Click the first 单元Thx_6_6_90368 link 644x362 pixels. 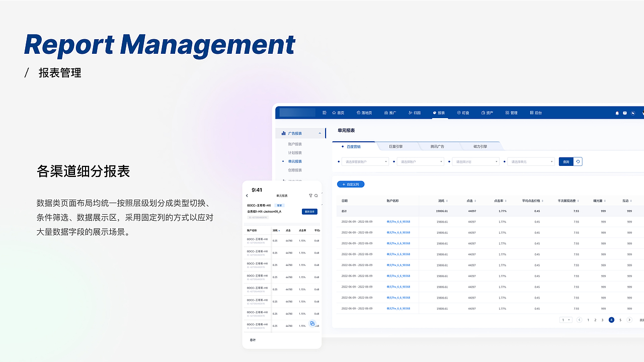[398, 221]
